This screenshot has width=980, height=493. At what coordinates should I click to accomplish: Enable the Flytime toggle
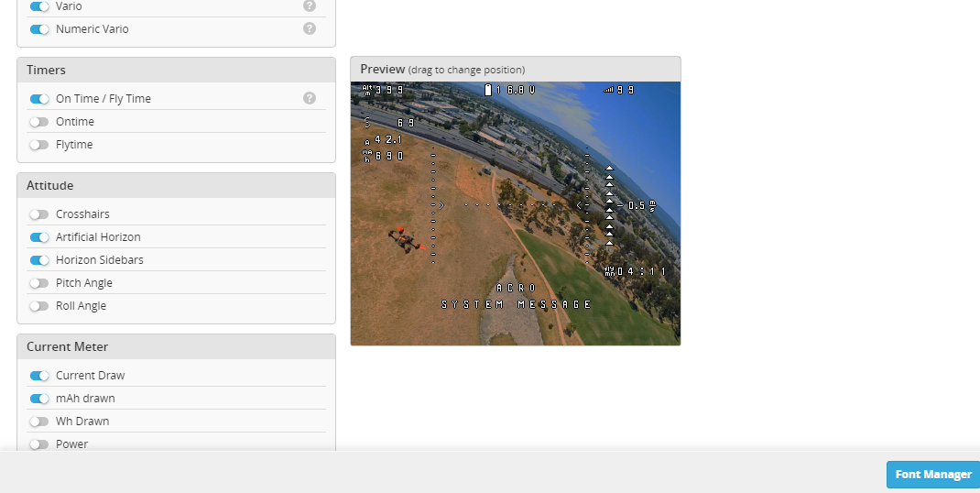(39, 145)
